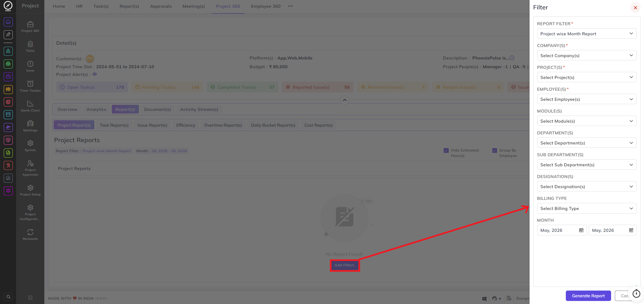Open the floating stopwatch timer
This screenshot has width=644, height=304.
coord(636,294)
